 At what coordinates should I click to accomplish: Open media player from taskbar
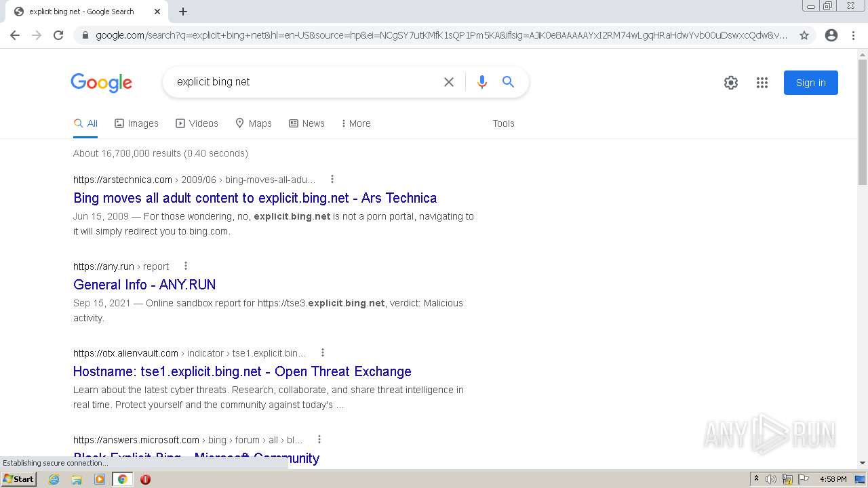[x=100, y=479]
